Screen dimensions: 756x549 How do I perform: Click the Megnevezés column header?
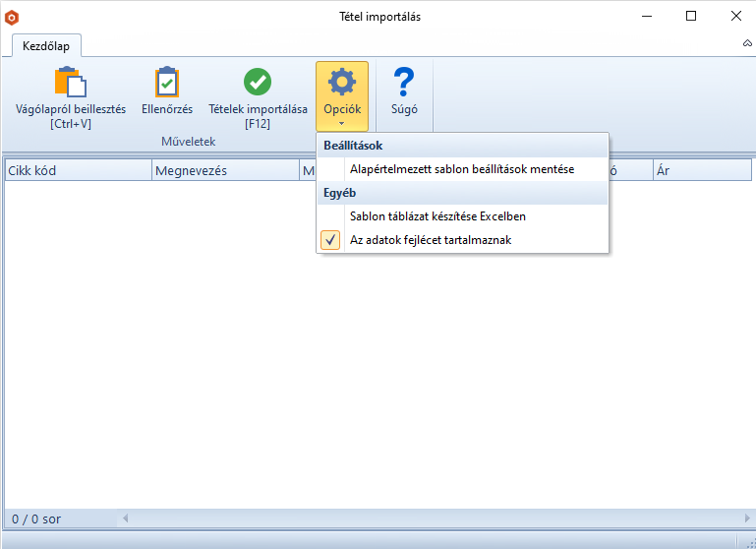[x=224, y=171]
